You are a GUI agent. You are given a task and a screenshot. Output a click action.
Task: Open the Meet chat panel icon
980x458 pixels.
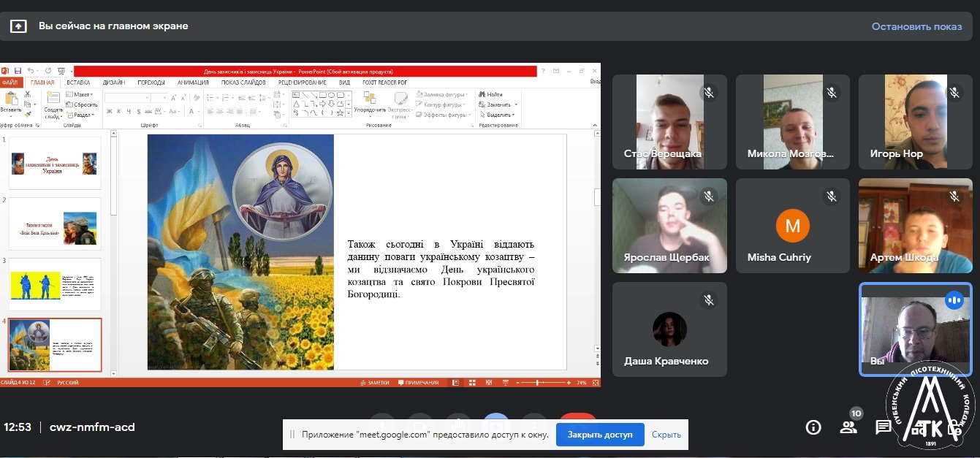(x=884, y=427)
